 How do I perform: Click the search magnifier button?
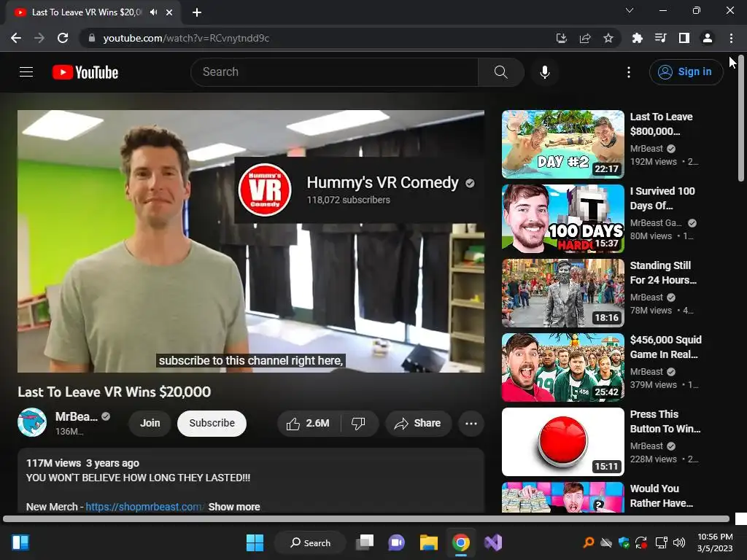pos(500,72)
